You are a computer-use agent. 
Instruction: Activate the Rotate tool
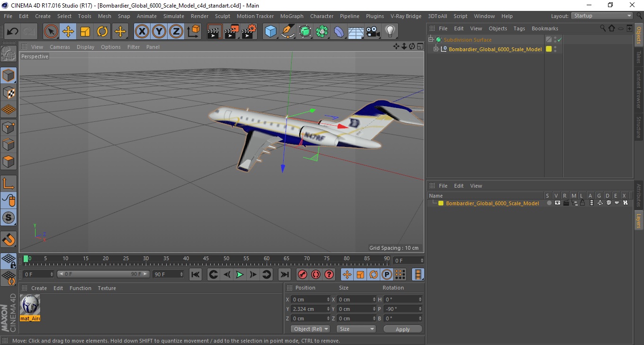coord(102,32)
